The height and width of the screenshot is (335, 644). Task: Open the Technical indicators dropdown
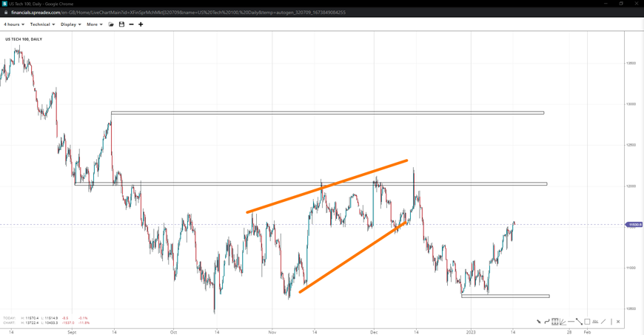(x=42, y=24)
